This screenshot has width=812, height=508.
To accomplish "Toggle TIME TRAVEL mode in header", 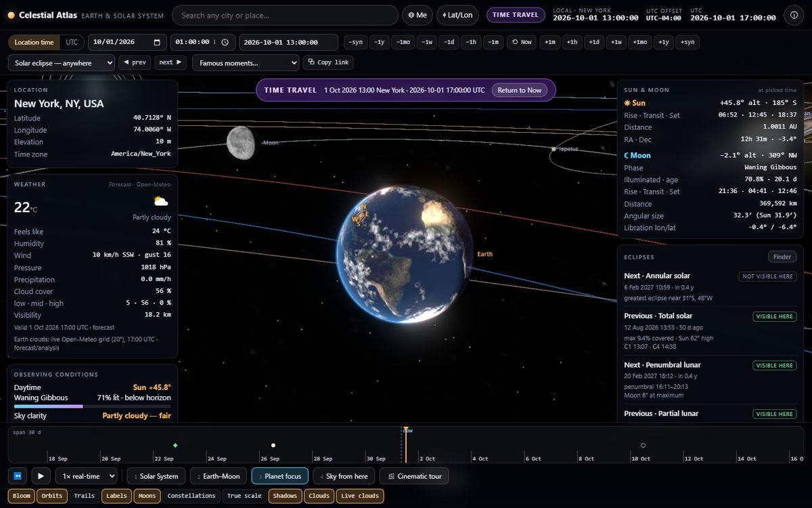I will [x=516, y=15].
